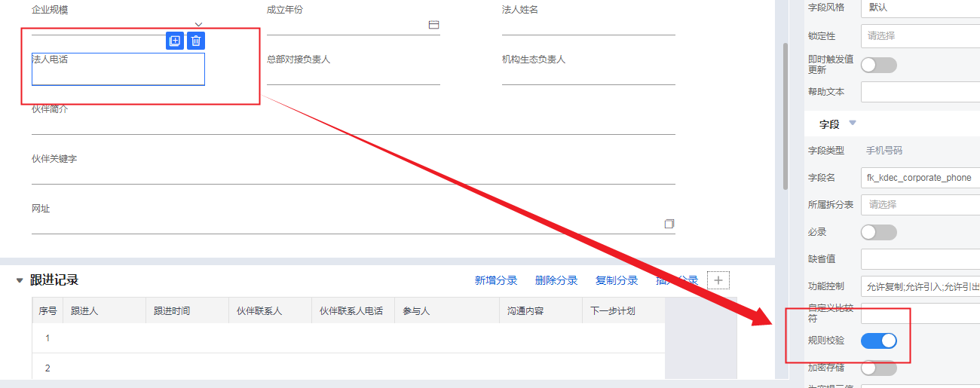Select the 法人电话 field
Screen dimensions: 980x388
[118, 69]
